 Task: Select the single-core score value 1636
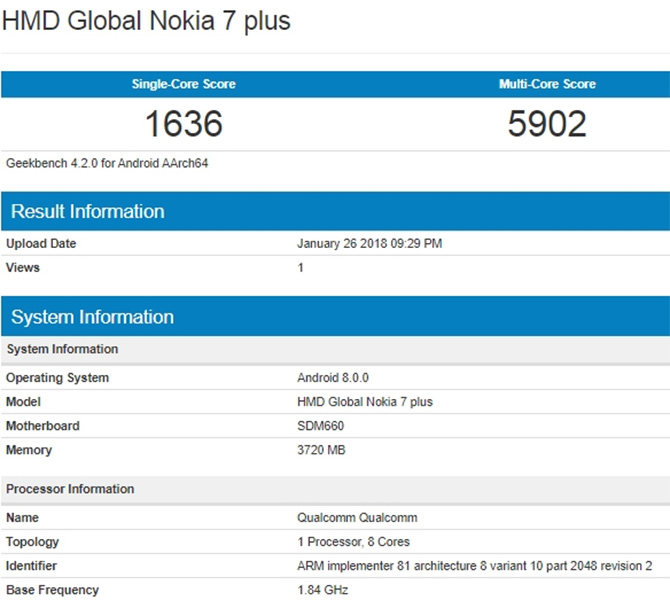tap(184, 124)
